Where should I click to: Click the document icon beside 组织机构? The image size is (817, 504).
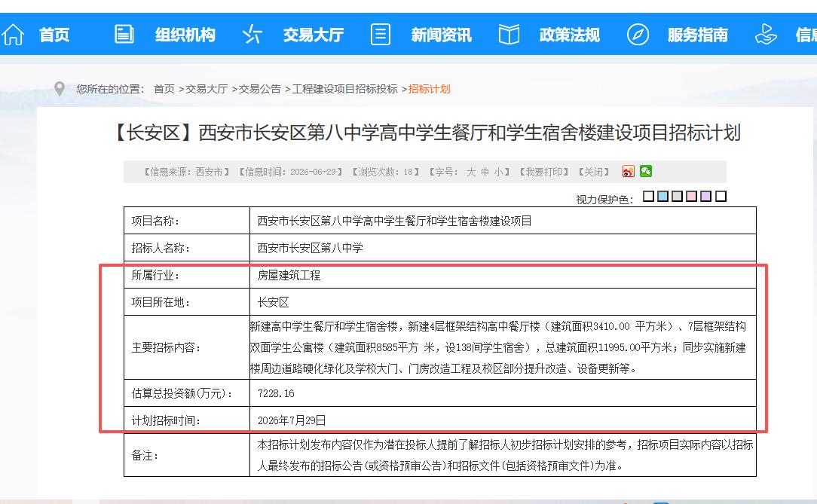click(124, 35)
